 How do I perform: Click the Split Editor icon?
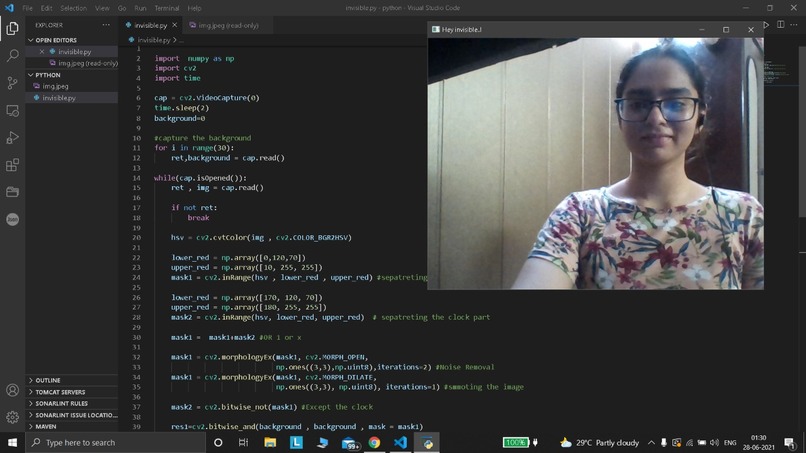tap(781, 25)
